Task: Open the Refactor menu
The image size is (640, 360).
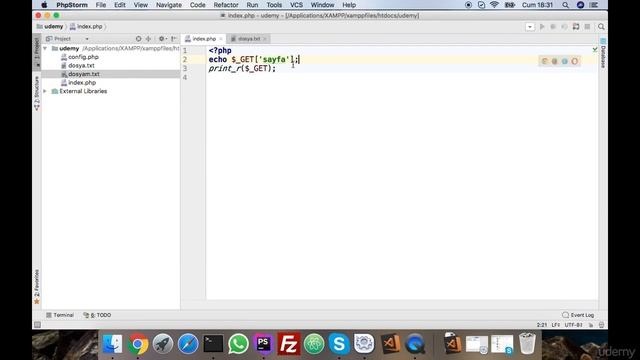Action: [x=226, y=5]
